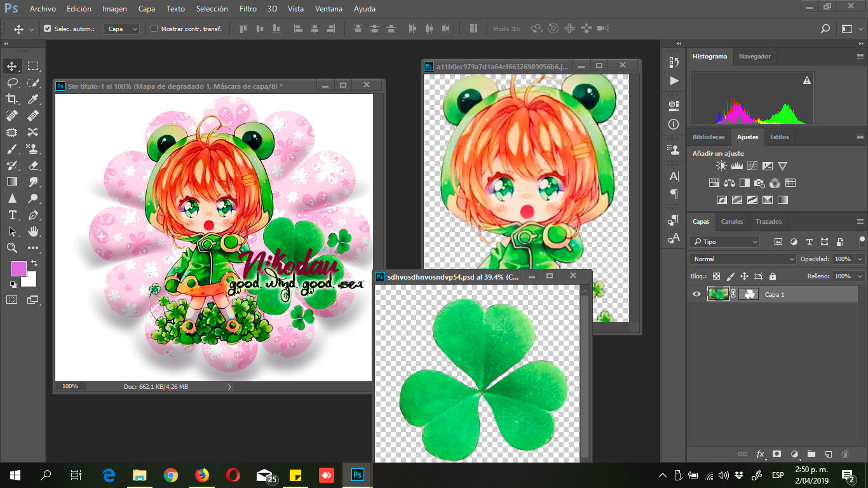Open the Relleno slider arrow
This screenshot has width=868, height=488.
click(860, 276)
